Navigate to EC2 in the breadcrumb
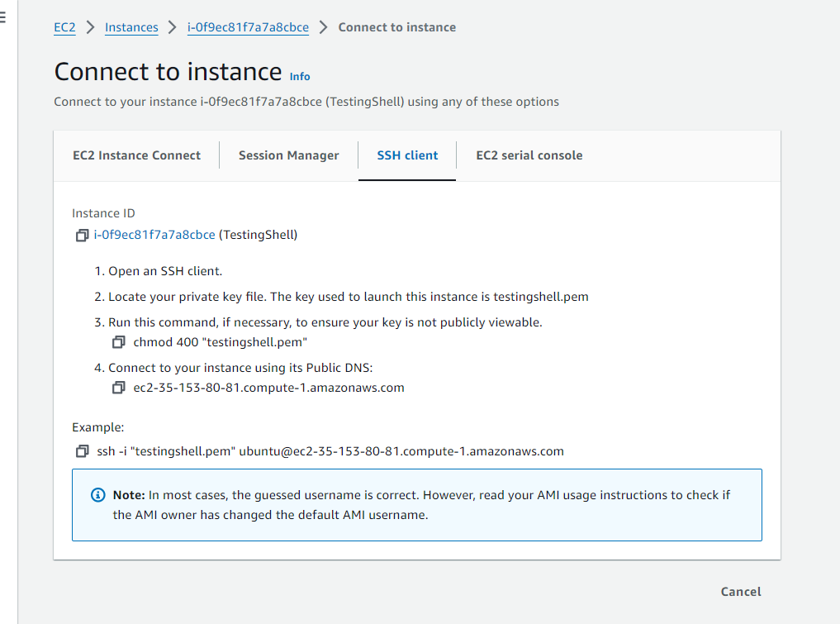 click(64, 27)
